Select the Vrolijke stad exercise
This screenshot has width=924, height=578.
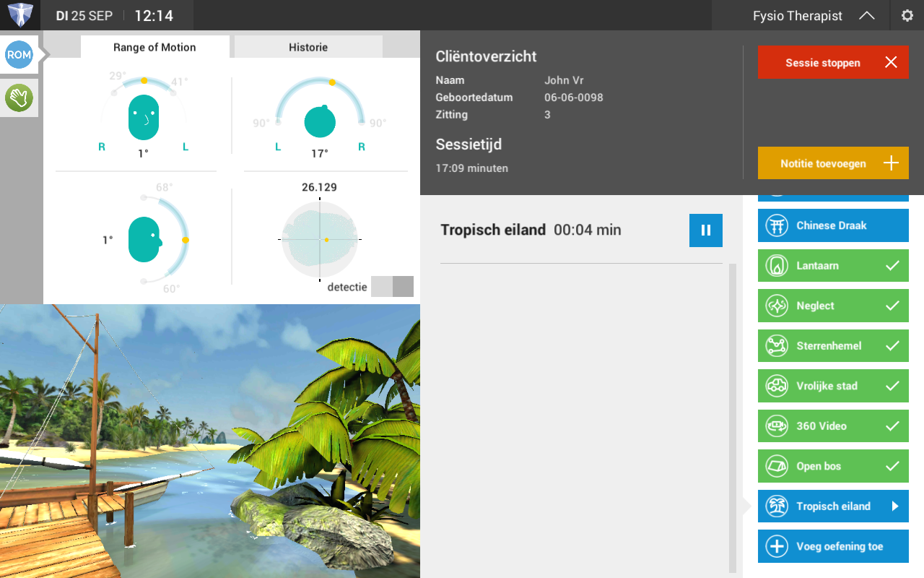click(833, 386)
